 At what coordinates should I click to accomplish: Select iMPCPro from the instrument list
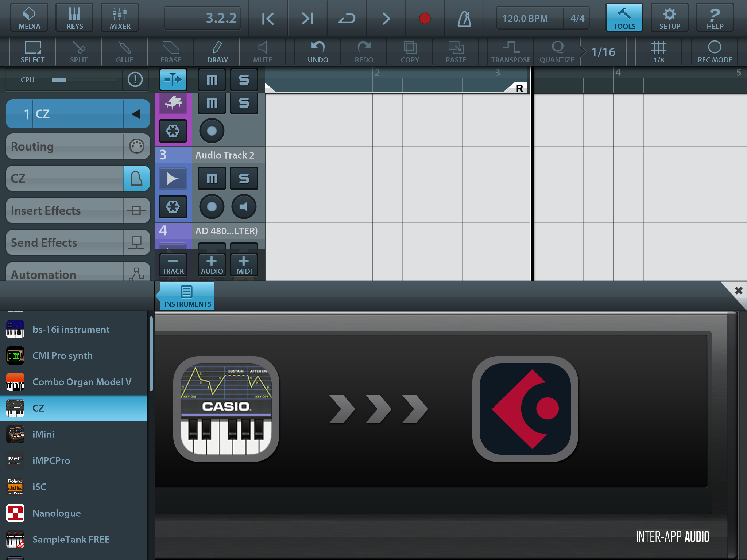coord(74,460)
